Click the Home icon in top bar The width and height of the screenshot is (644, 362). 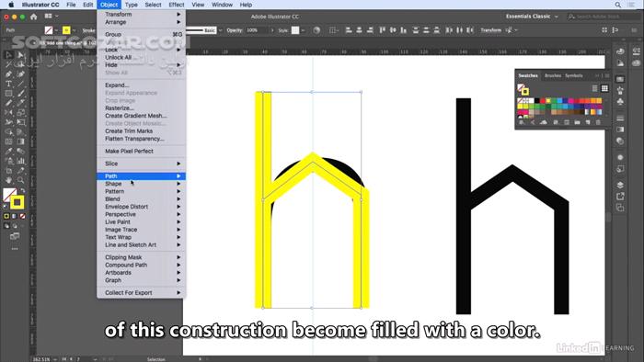34,17
